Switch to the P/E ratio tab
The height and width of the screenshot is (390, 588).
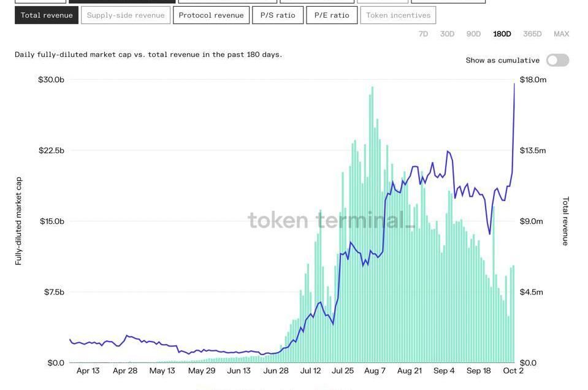point(331,15)
